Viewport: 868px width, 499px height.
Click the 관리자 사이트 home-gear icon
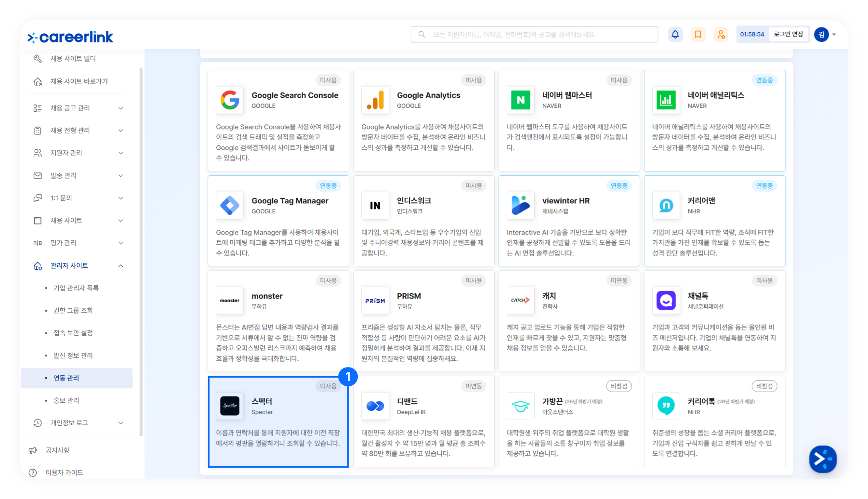click(x=38, y=266)
